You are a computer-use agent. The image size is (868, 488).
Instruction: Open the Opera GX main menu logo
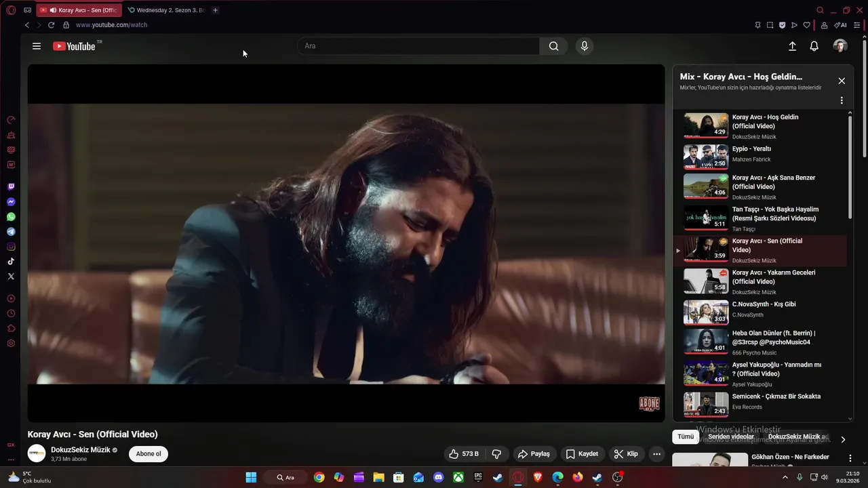[11, 10]
